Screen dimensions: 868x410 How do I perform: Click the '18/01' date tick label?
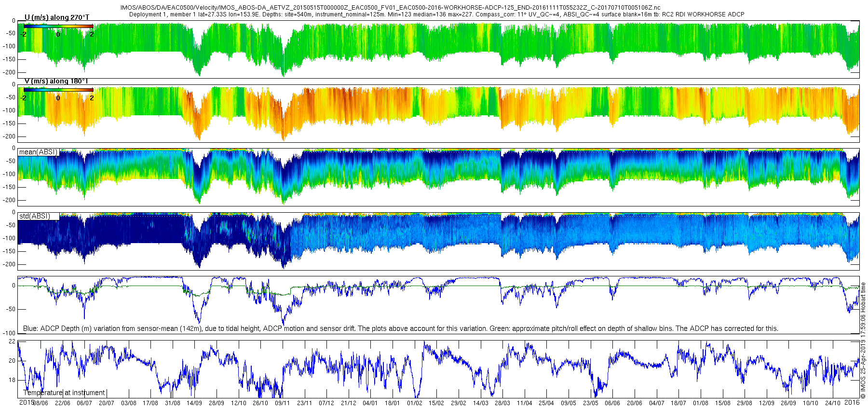point(393,403)
